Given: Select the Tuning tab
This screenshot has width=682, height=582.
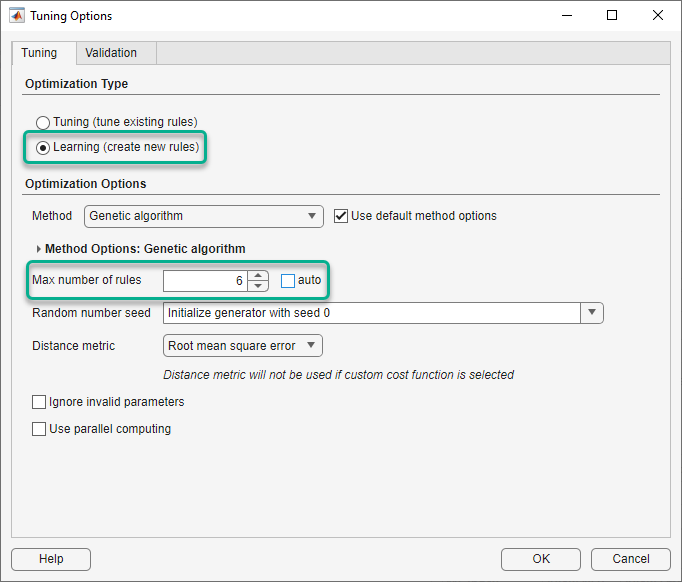Looking at the screenshot, I should tap(44, 53).
